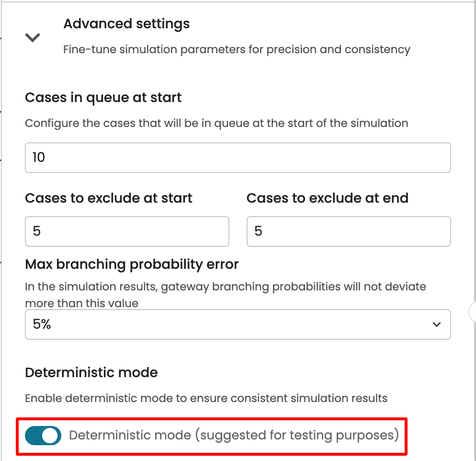This screenshot has height=461, width=476.
Task: Click the round handle on the panel's right edge
Action: click(x=473, y=311)
